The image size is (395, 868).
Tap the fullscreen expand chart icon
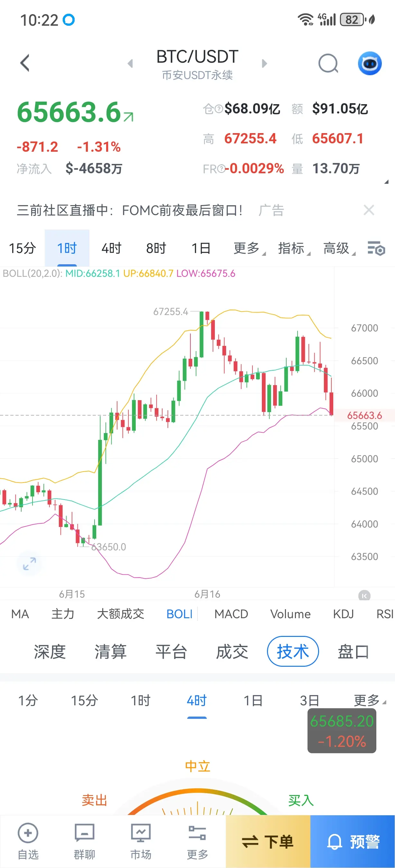click(30, 563)
